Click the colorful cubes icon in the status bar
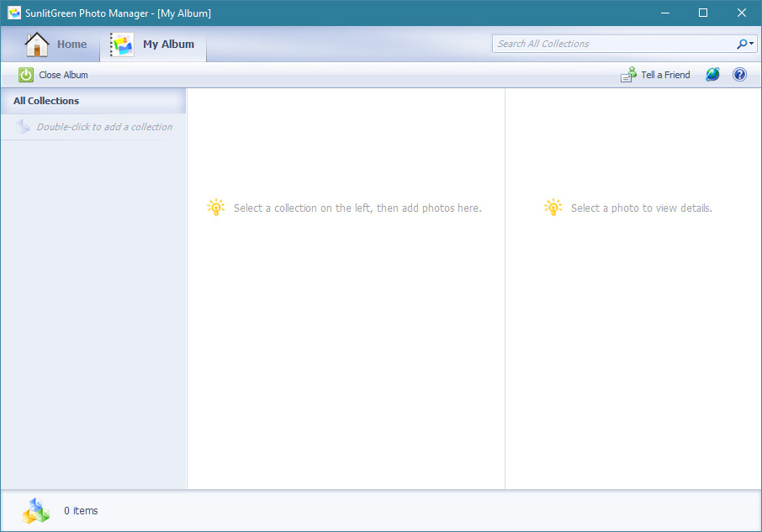The height and width of the screenshot is (532, 762). tap(36, 510)
